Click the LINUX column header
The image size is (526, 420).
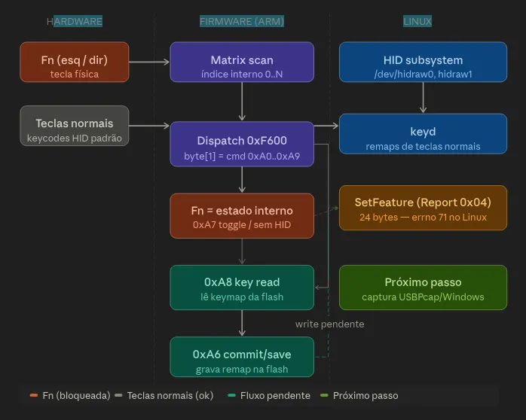[x=417, y=22]
